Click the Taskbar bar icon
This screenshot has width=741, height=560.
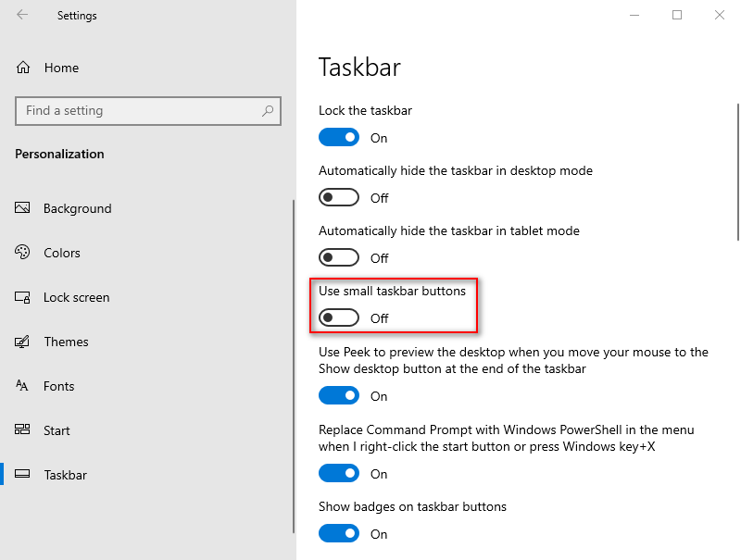pyautogui.click(x=22, y=474)
